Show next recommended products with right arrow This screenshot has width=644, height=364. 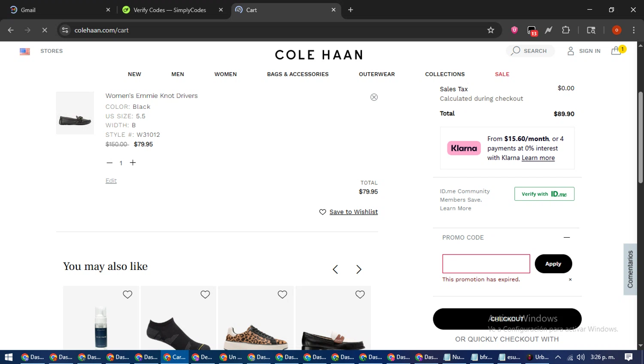[359, 269]
